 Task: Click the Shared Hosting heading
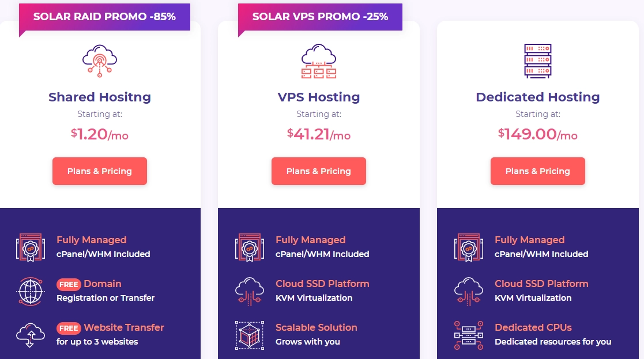point(100,97)
